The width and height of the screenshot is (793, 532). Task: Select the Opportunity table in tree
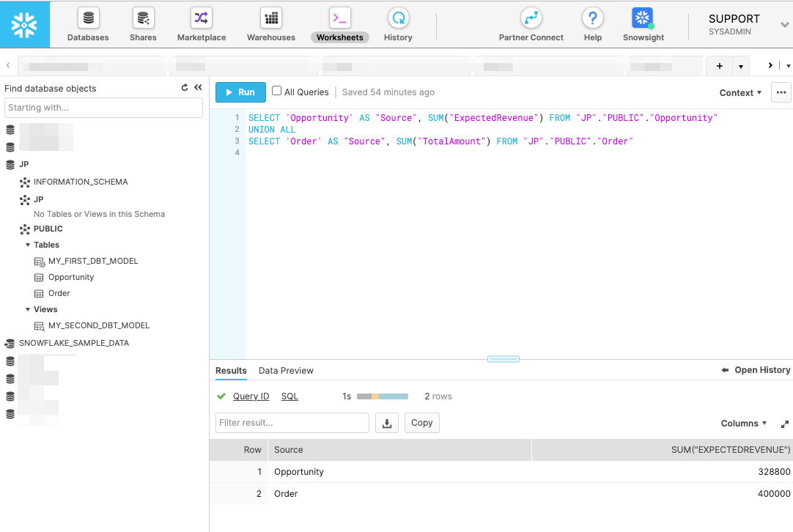click(x=71, y=277)
